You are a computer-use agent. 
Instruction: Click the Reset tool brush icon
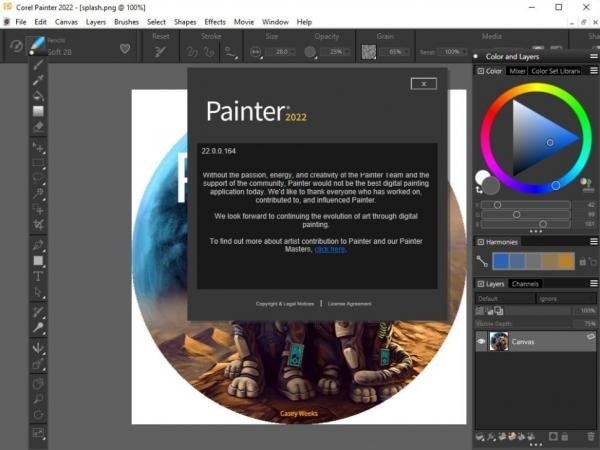click(160, 51)
